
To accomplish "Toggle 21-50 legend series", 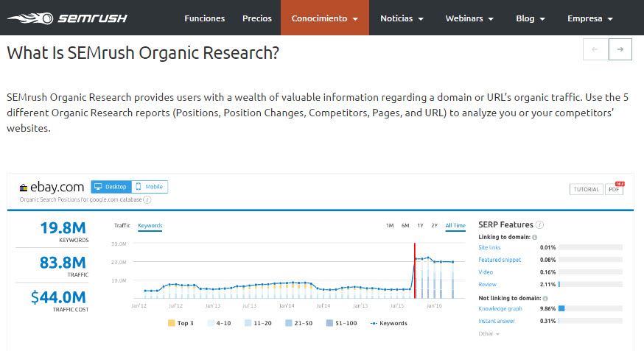I will click(x=298, y=323).
